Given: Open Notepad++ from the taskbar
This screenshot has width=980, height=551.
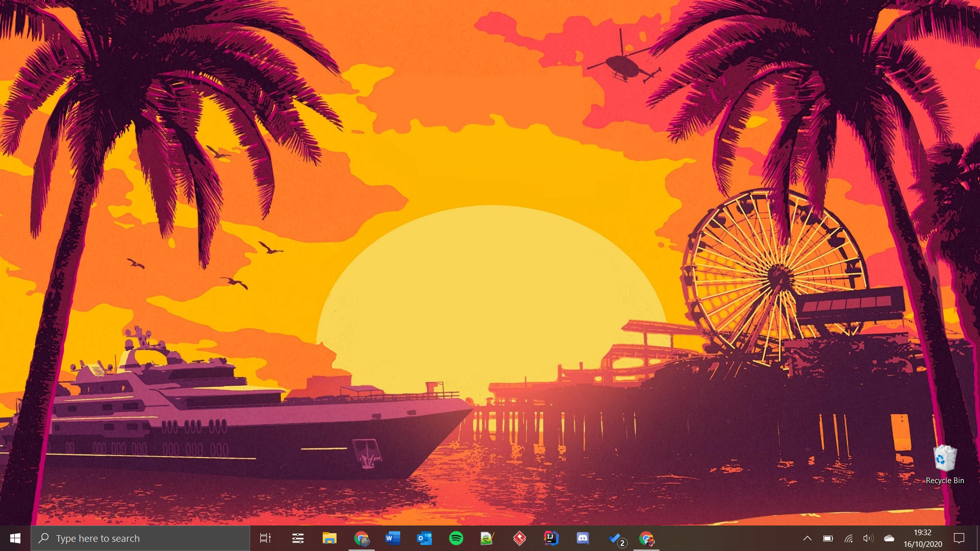Looking at the screenshot, I should tap(488, 538).
